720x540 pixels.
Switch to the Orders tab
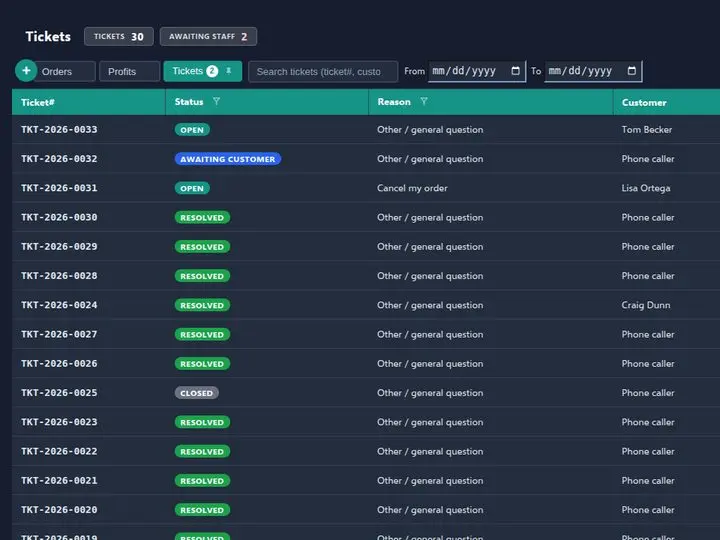(64, 72)
